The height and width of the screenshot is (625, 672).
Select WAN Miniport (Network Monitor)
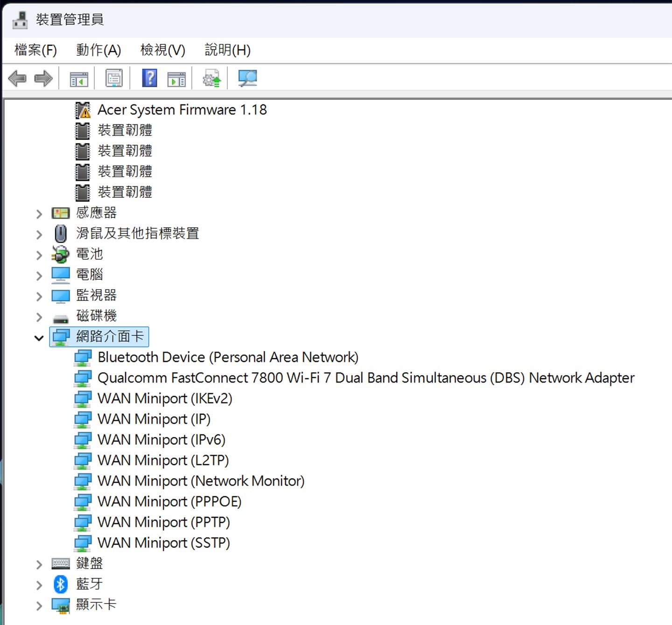pyautogui.click(x=201, y=481)
